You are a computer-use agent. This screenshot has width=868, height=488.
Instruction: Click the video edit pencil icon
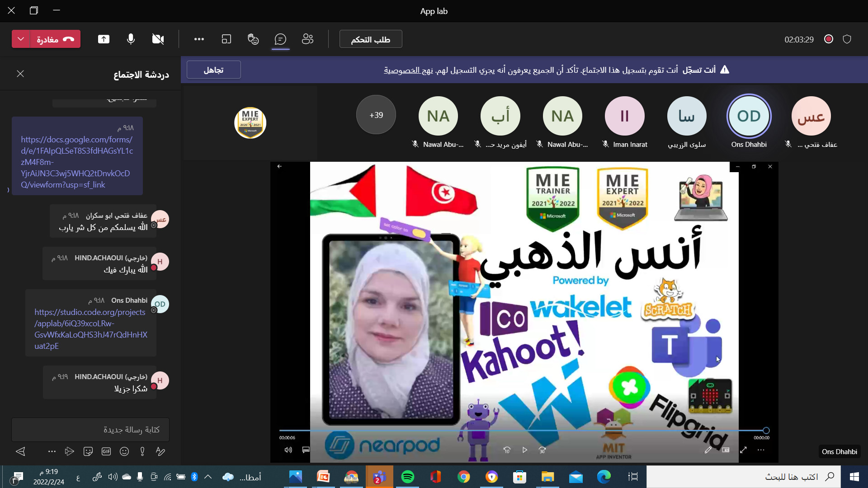tap(708, 450)
